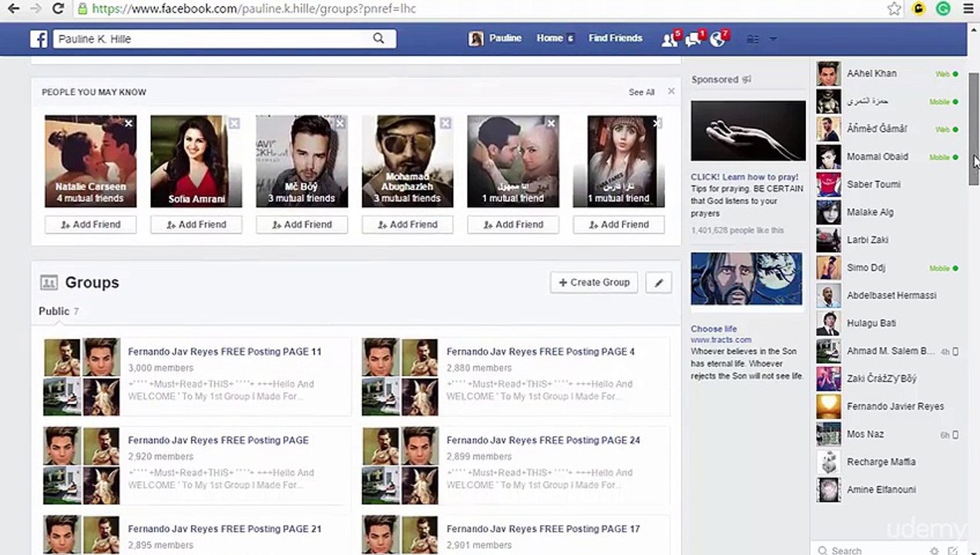Open chat with Amine Elfanouni
This screenshot has width=980, height=555.
[x=887, y=490]
